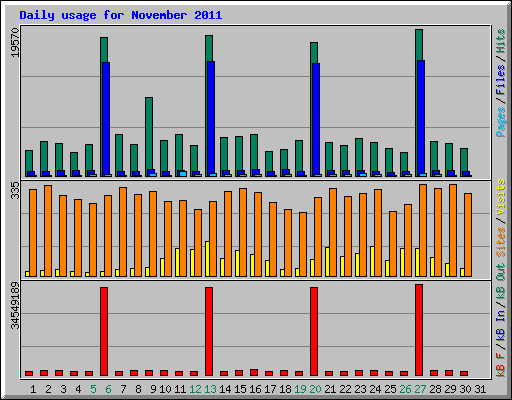
Task: Click the tall red kB bar for day 13
Action: [209, 332]
